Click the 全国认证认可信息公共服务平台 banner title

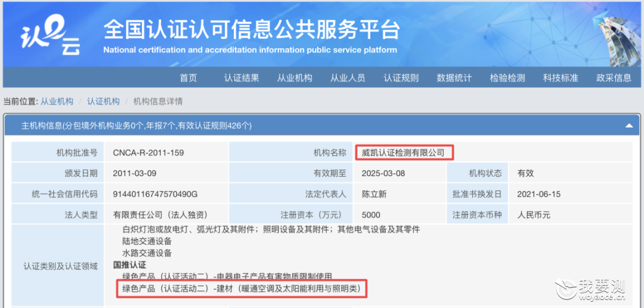tap(252, 30)
